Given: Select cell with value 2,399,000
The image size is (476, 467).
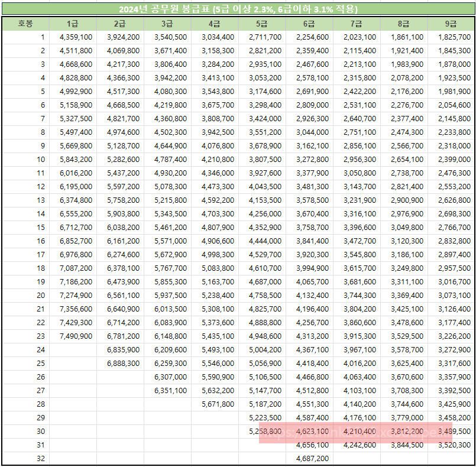Looking at the screenshot, I should [451, 160].
